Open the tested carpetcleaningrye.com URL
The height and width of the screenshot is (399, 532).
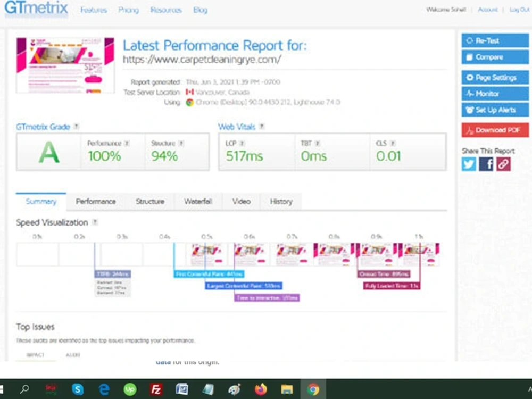pos(202,60)
